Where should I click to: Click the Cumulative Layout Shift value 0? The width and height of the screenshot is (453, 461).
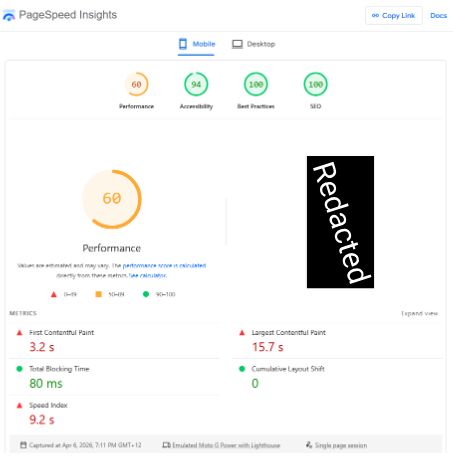[255, 383]
